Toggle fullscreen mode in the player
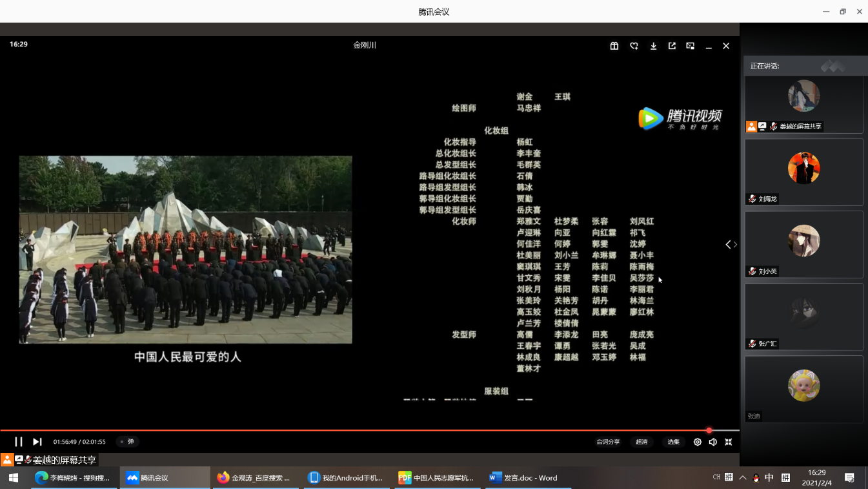The width and height of the screenshot is (868, 489). click(729, 442)
